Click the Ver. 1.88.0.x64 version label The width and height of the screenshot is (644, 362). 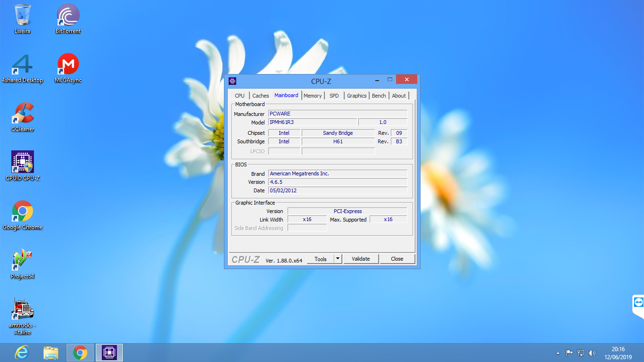click(x=284, y=260)
